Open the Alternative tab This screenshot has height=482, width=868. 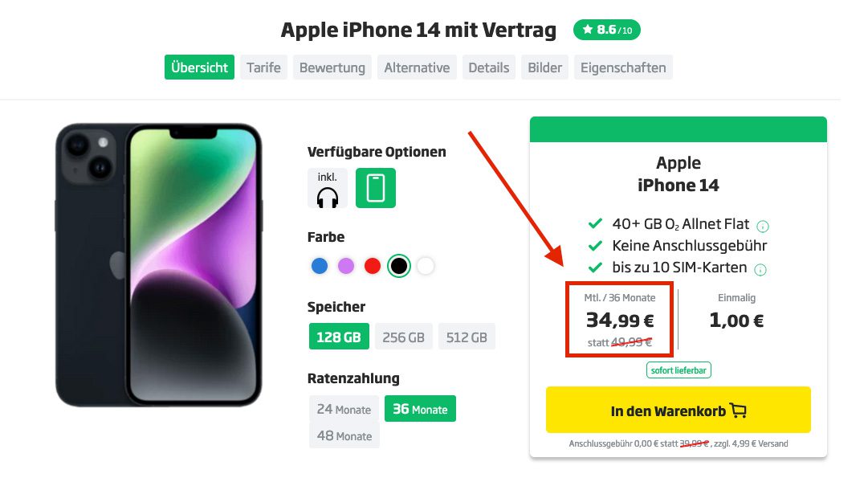(x=417, y=67)
